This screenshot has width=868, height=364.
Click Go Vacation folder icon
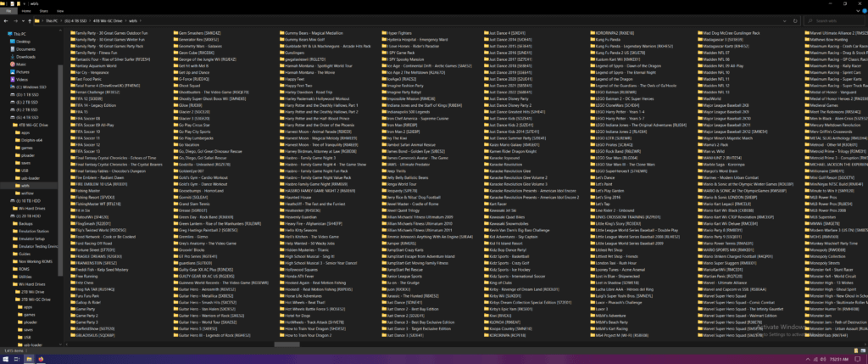tap(175, 144)
